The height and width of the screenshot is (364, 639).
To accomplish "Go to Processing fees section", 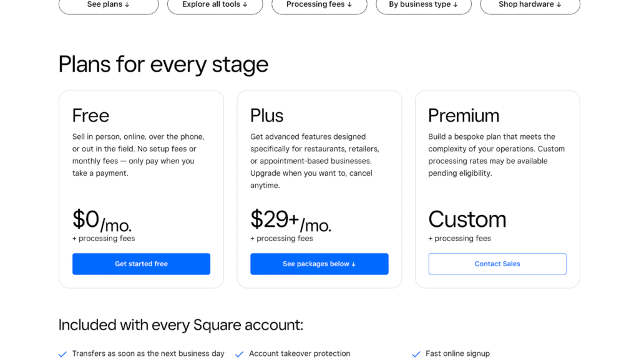I will pyautogui.click(x=319, y=5).
